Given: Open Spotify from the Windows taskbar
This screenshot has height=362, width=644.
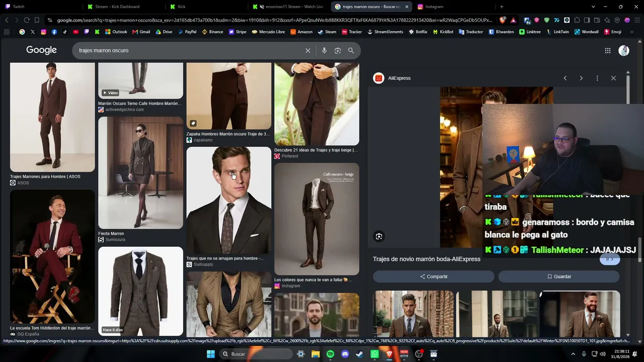Looking at the screenshot, I should pos(330,354).
